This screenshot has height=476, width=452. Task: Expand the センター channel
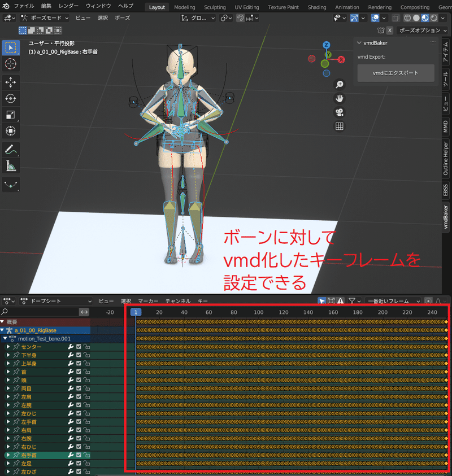point(8,347)
